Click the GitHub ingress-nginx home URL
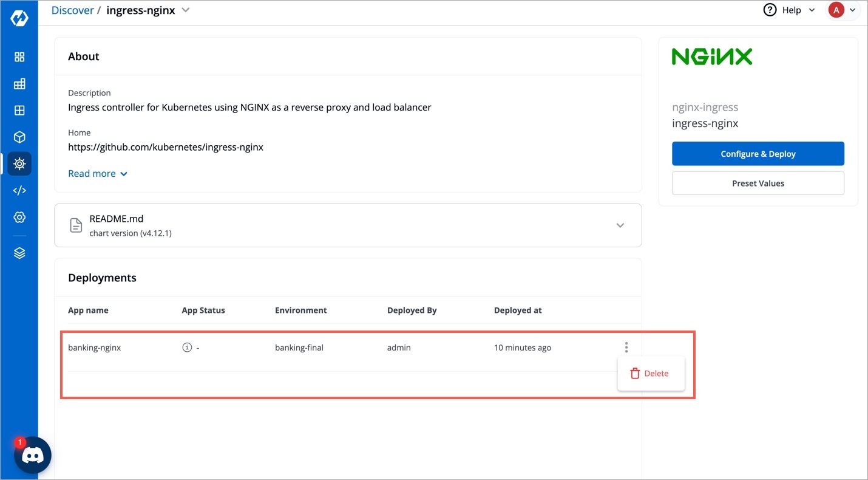This screenshot has height=480, width=868. pos(166,147)
